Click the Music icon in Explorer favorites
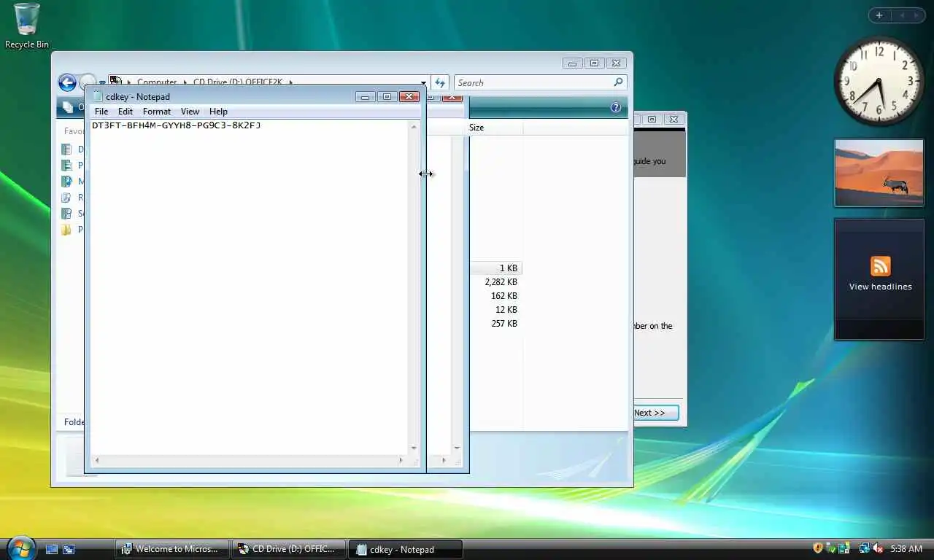 (66, 182)
